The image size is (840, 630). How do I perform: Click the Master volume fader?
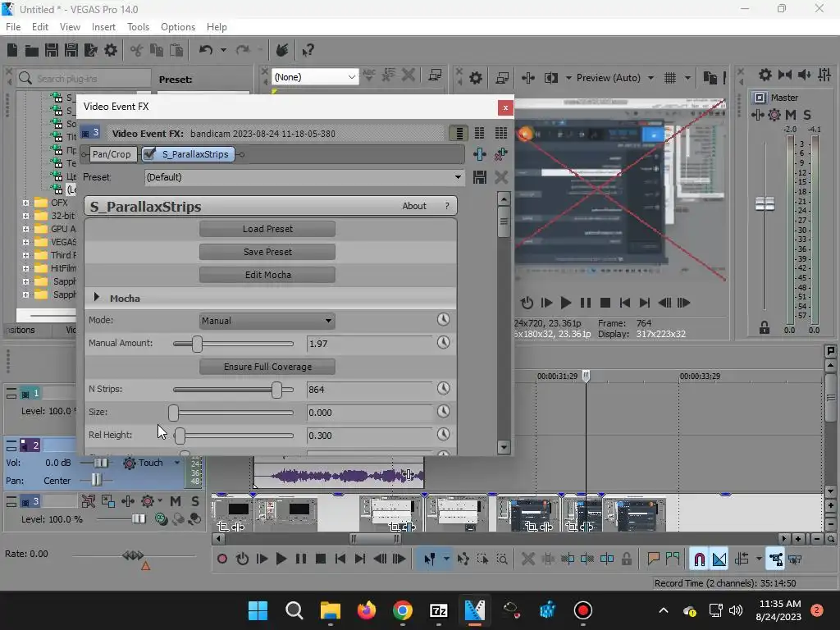click(x=765, y=203)
